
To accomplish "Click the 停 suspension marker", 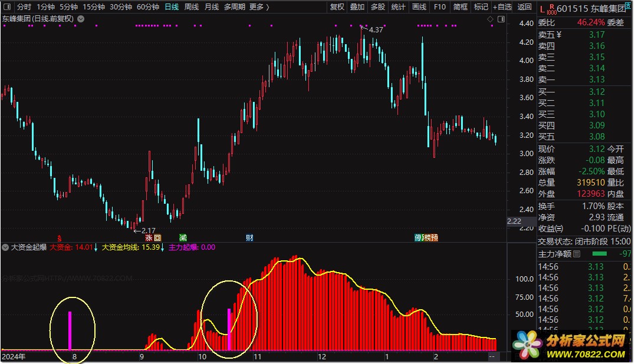I will [418, 238].
